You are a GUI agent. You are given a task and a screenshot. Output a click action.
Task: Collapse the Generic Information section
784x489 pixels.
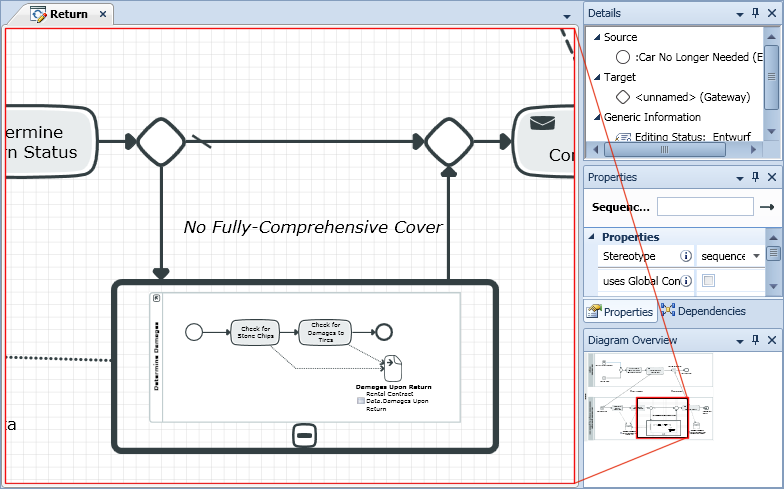coord(596,117)
